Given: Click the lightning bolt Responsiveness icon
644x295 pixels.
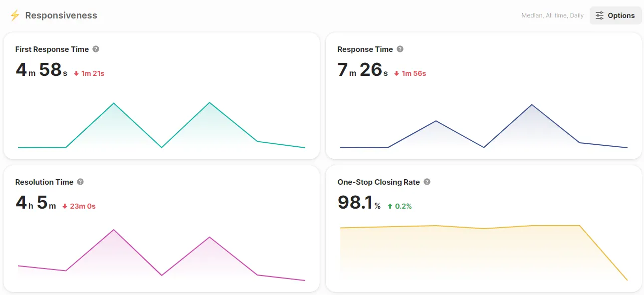Looking at the screenshot, I should click(x=15, y=15).
